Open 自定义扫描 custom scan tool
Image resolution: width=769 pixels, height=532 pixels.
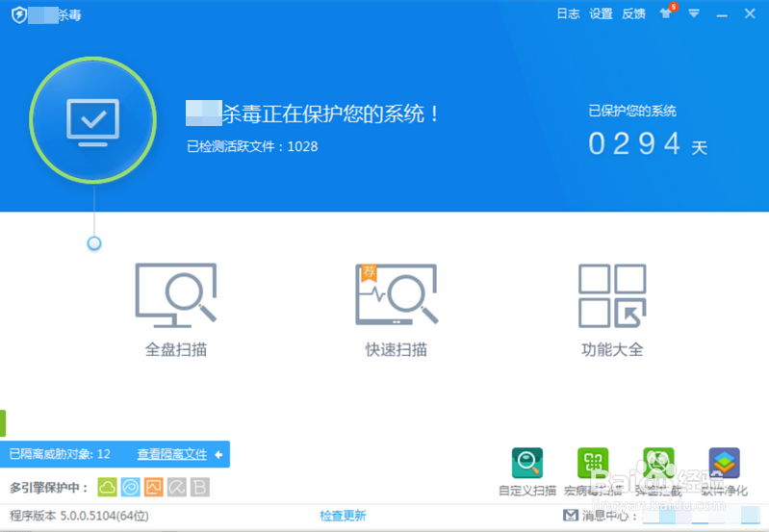[x=527, y=471]
